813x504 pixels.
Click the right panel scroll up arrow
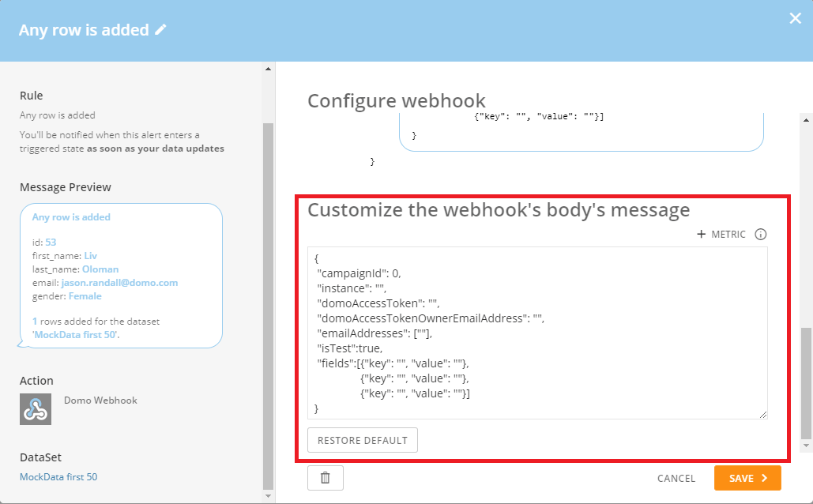click(x=806, y=120)
